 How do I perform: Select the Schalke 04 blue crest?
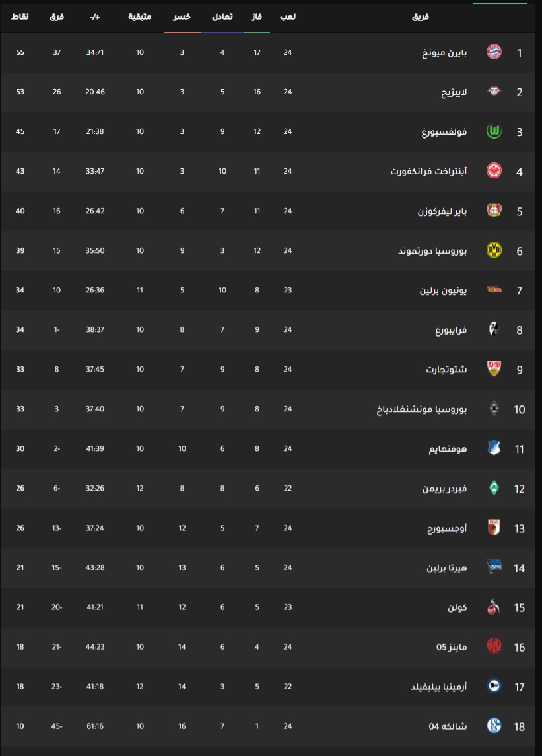tap(494, 726)
